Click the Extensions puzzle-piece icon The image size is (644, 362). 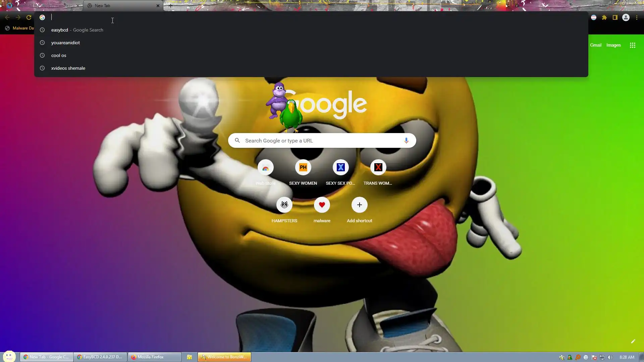click(x=604, y=17)
